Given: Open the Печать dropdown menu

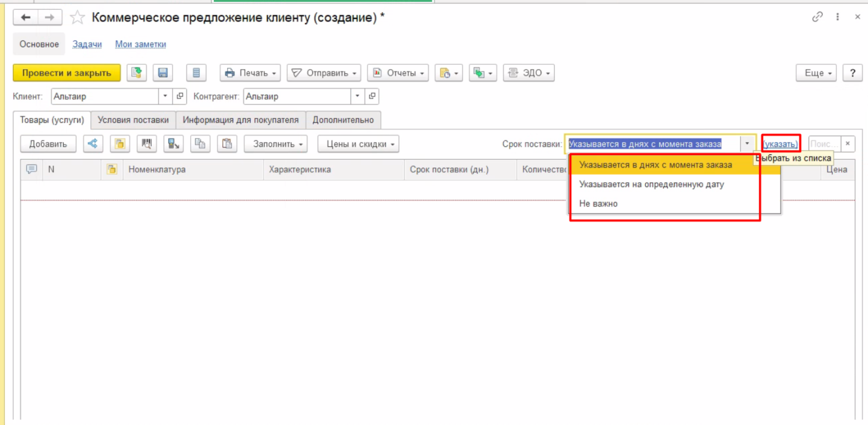Looking at the screenshot, I should [x=250, y=73].
